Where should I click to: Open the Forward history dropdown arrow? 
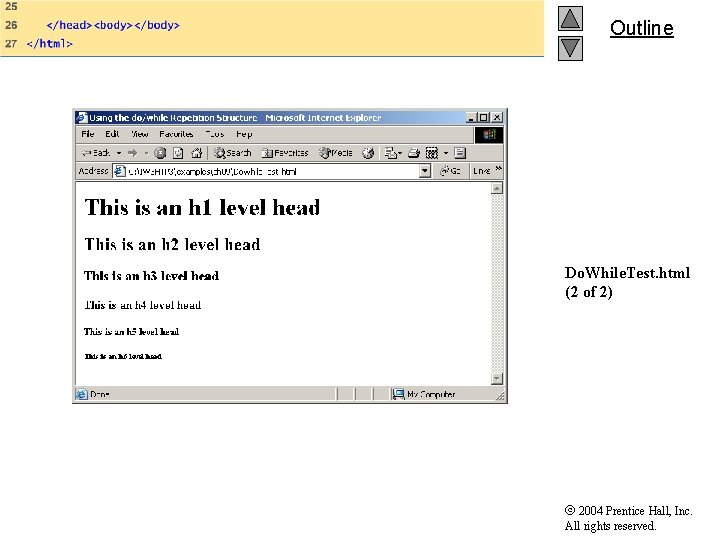point(146,153)
